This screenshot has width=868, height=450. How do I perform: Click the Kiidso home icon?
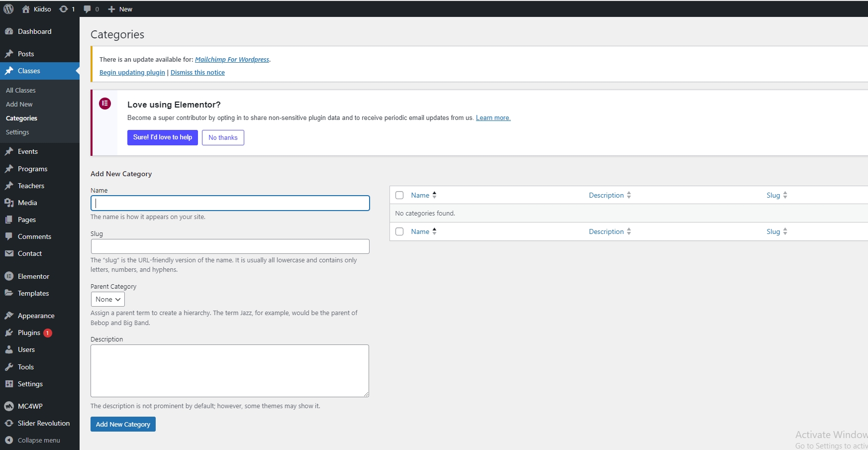[x=26, y=9]
